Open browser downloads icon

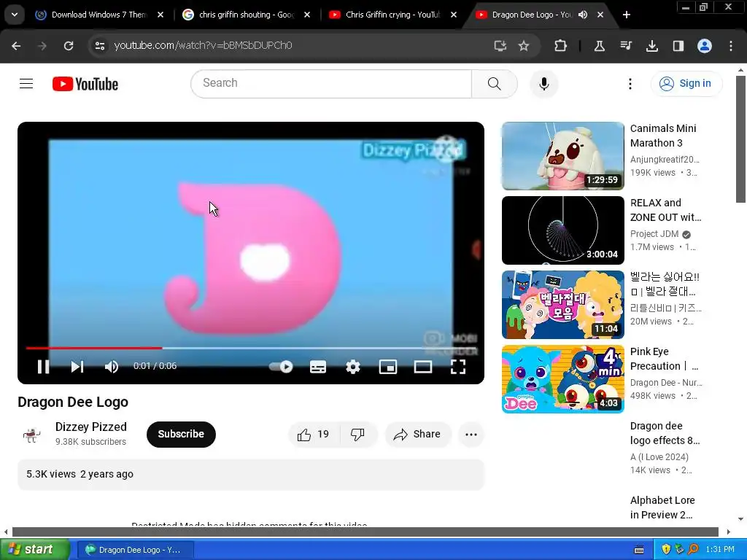tap(651, 46)
